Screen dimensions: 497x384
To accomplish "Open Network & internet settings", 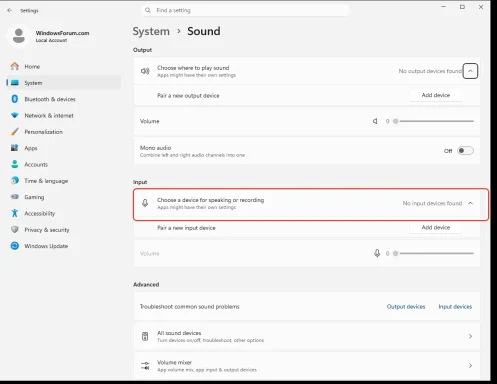I will point(63,115).
